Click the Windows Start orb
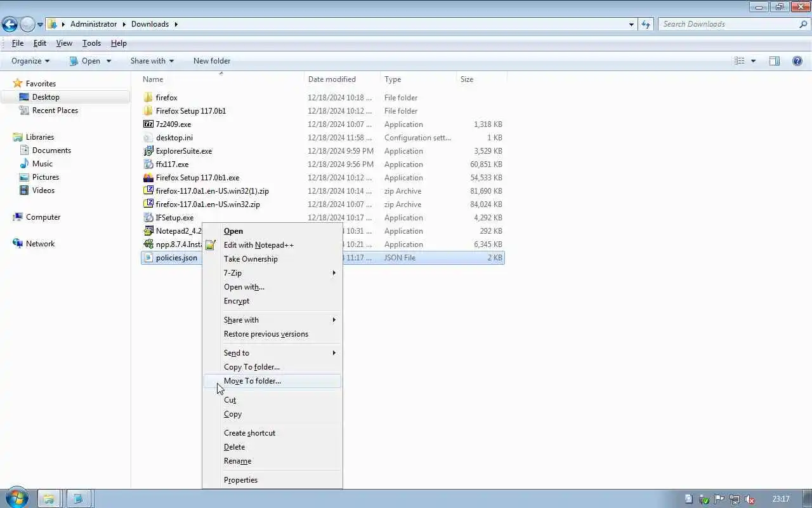The image size is (812, 508). point(16,498)
